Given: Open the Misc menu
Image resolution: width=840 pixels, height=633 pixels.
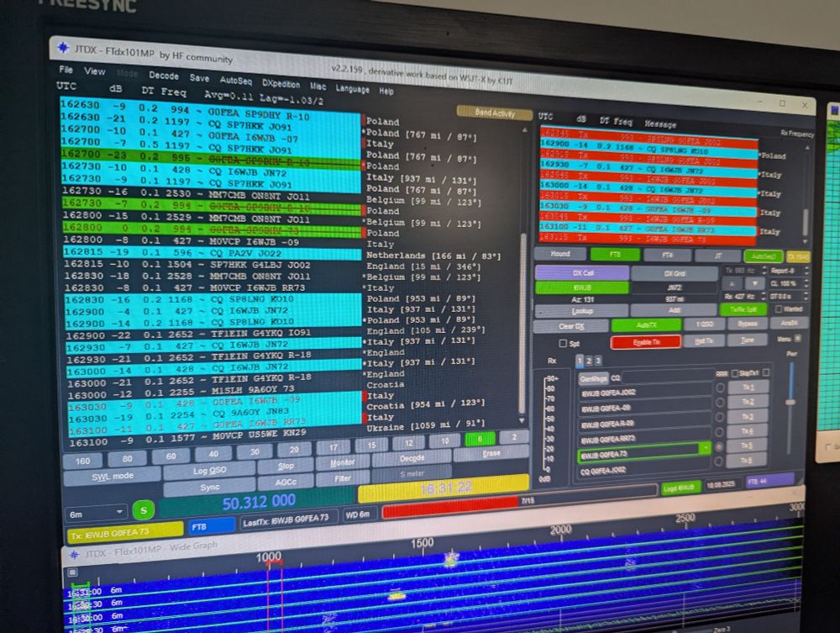Looking at the screenshot, I should 318,86.
